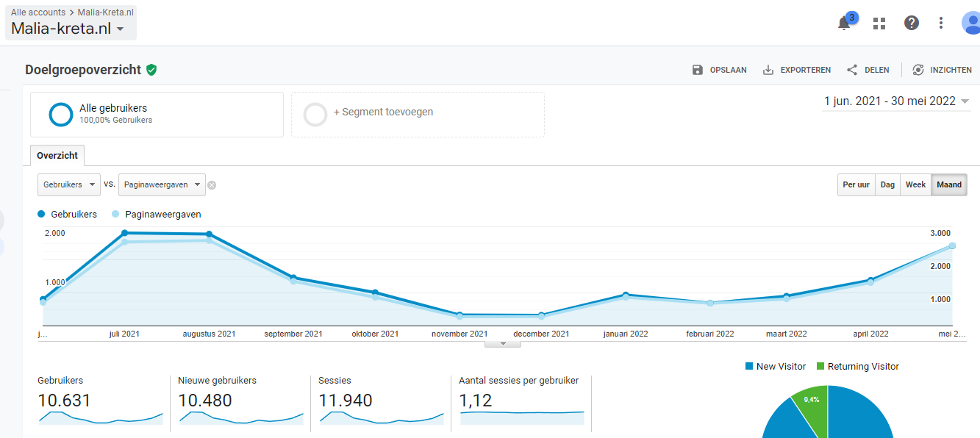Click the green verified shield icon
Viewport: 980px width, 438px height.
point(151,70)
